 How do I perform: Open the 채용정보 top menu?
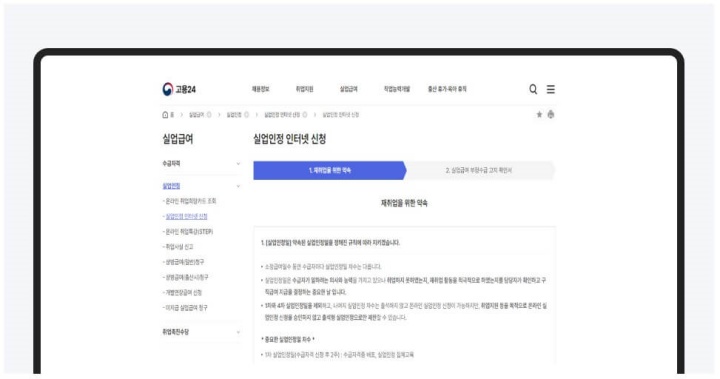pos(260,89)
